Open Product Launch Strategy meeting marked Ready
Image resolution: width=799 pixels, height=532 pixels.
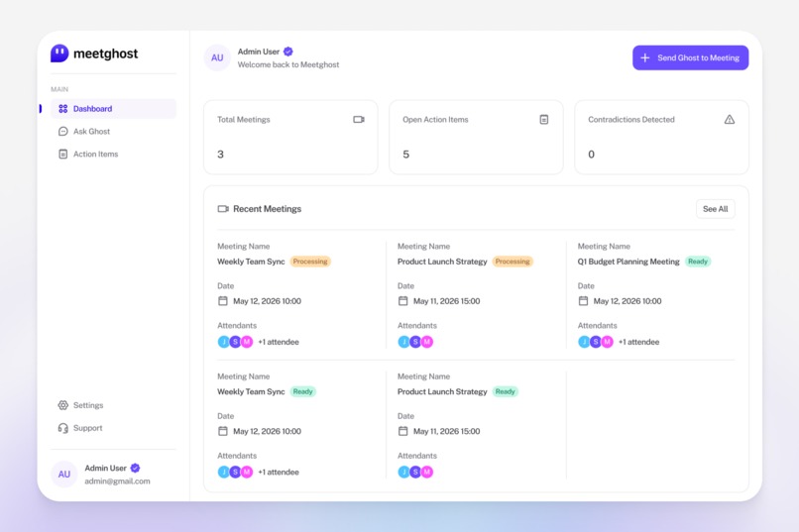click(442, 391)
